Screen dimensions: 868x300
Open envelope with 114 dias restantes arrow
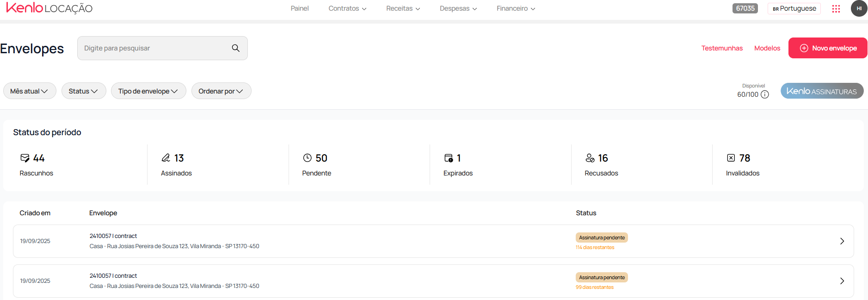pos(842,241)
